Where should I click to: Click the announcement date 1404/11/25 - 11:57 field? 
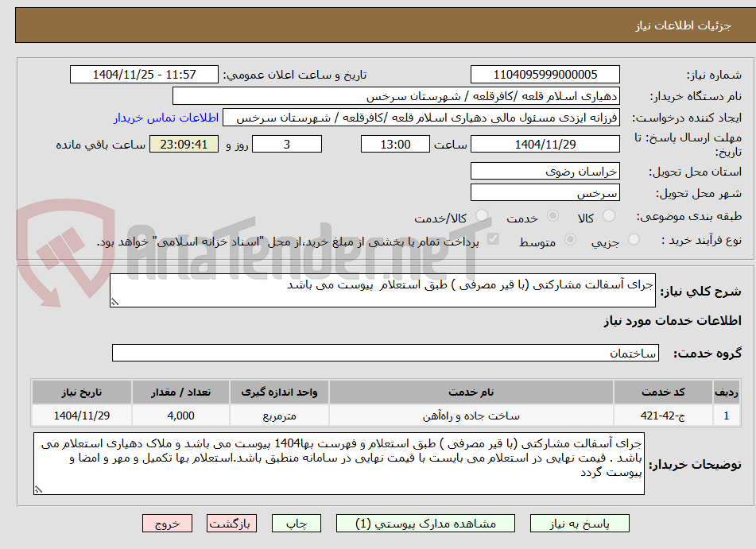pyautogui.click(x=144, y=75)
